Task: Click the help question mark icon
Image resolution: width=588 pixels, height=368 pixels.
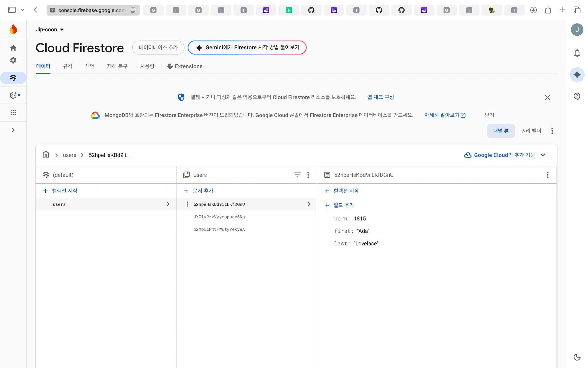Action: (x=577, y=97)
